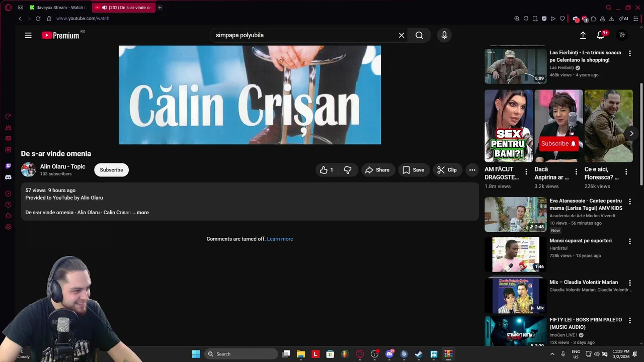This screenshot has width=644, height=362.
Task: Open the YouTube create/upload icon
Action: [x=583, y=35]
